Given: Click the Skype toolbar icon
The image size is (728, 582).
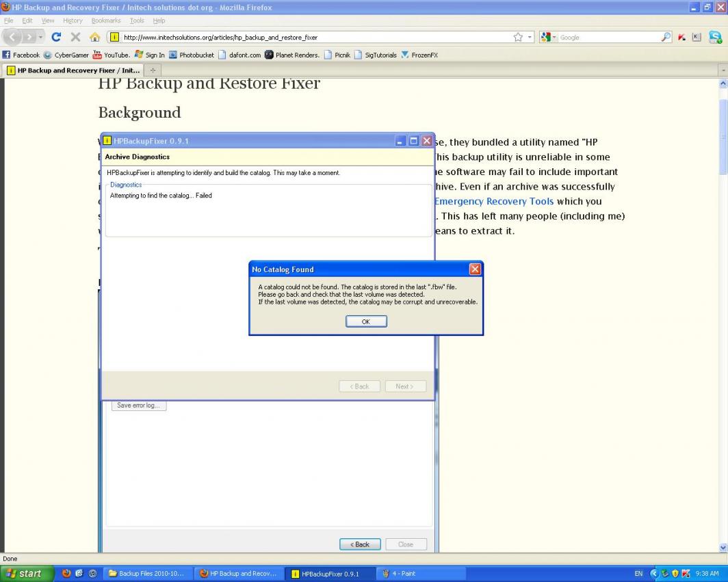Looking at the screenshot, I should (x=716, y=37).
